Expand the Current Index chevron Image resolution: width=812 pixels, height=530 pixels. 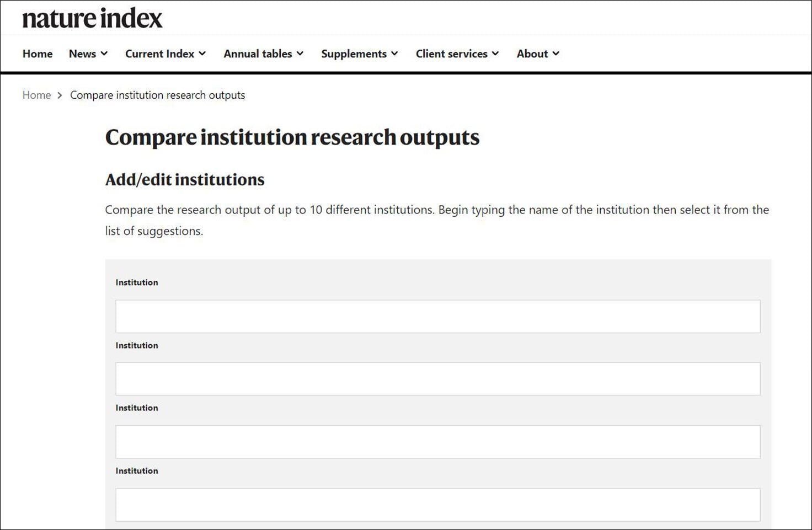pos(202,53)
